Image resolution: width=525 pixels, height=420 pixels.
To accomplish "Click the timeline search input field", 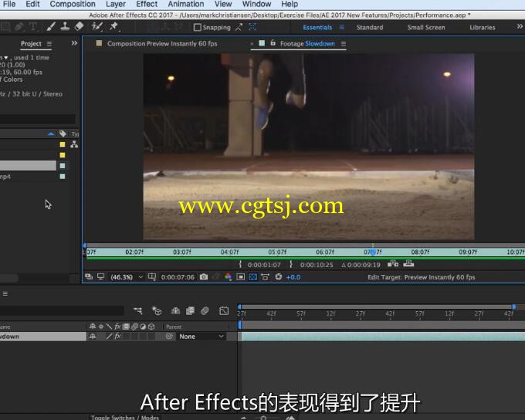I will [x=62, y=310].
